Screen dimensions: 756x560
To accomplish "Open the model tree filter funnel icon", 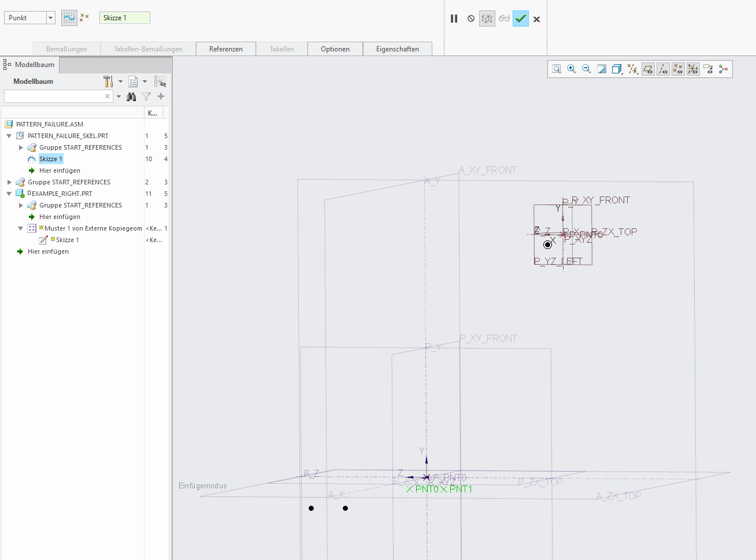I will (x=146, y=97).
